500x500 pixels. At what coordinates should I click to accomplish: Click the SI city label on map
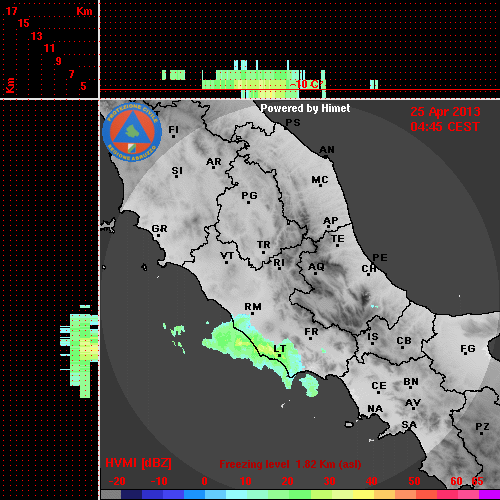coord(177,171)
